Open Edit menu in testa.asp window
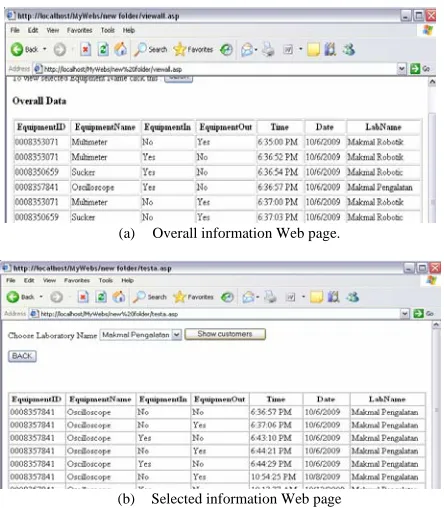Screen dimensions: 444x508 coord(29,280)
